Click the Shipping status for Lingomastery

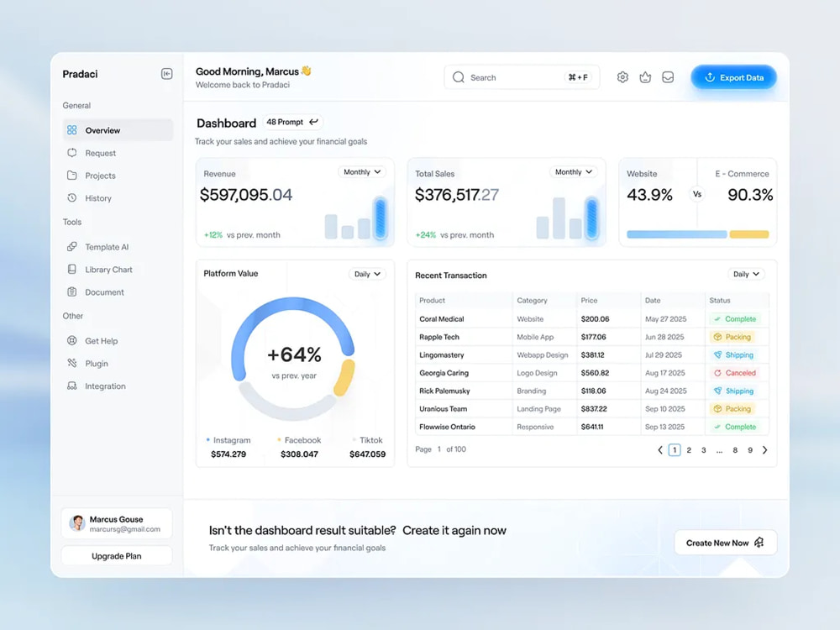pos(733,354)
